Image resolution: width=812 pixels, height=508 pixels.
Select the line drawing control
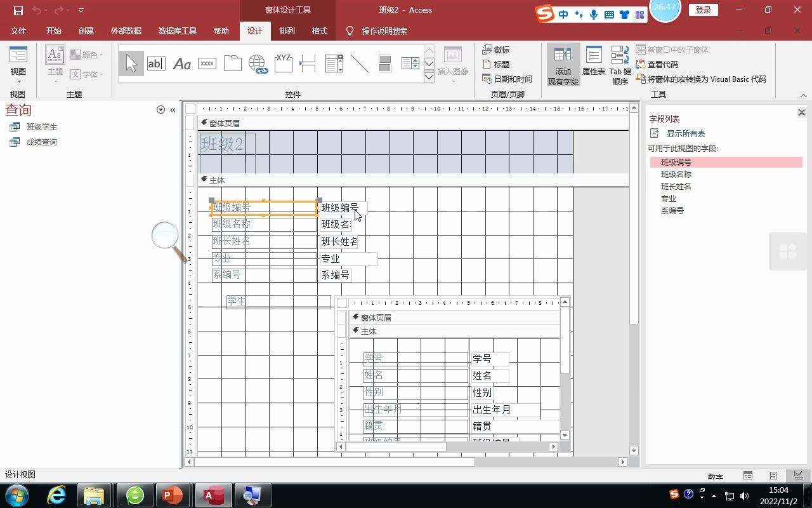[359, 63]
